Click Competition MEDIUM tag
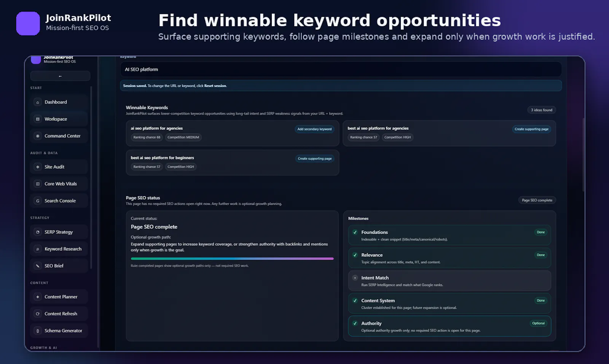 (x=183, y=138)
